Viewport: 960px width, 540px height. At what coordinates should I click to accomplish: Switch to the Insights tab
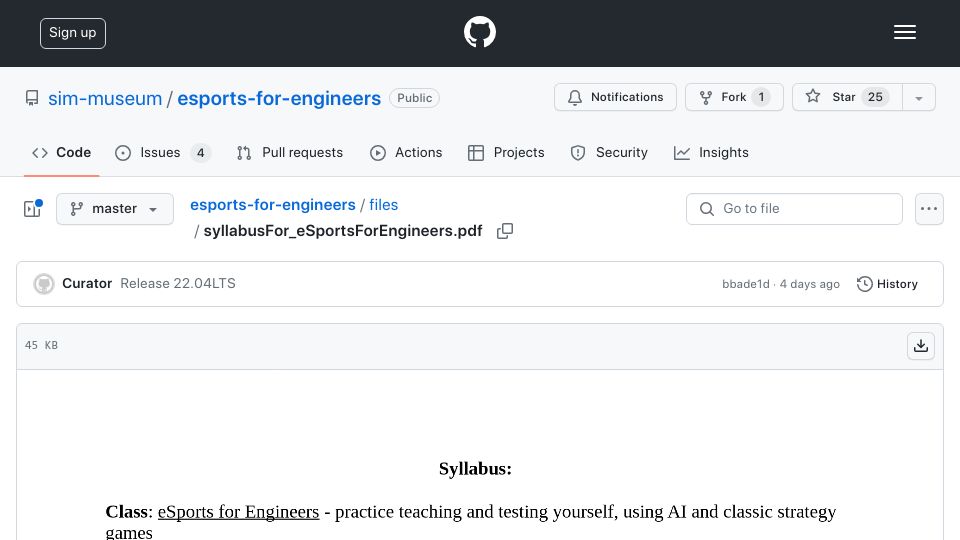click(711, 152)
